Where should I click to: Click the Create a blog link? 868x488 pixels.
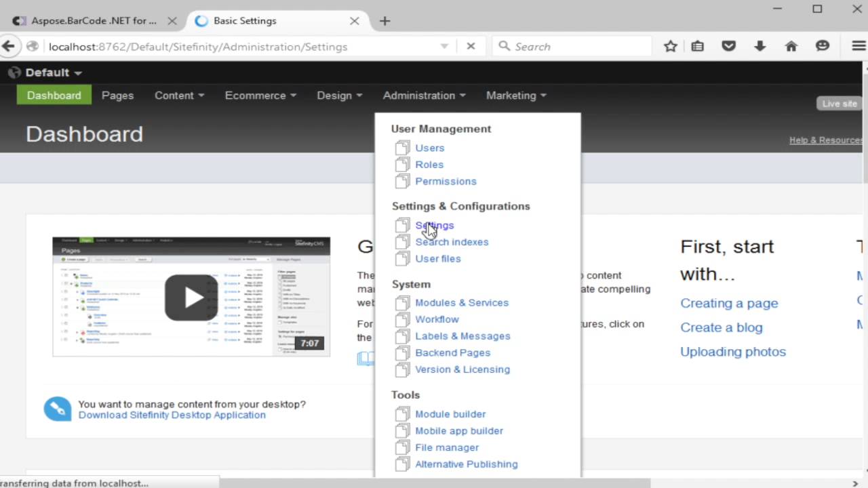coord(722,327)
